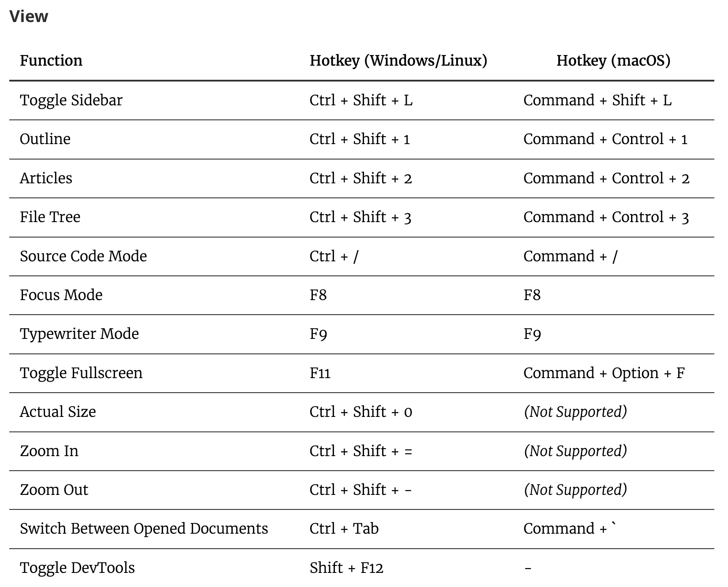Click the Toggle Fullscreen row label
This screenshot has height=587, width=728.
click(81, 373)
